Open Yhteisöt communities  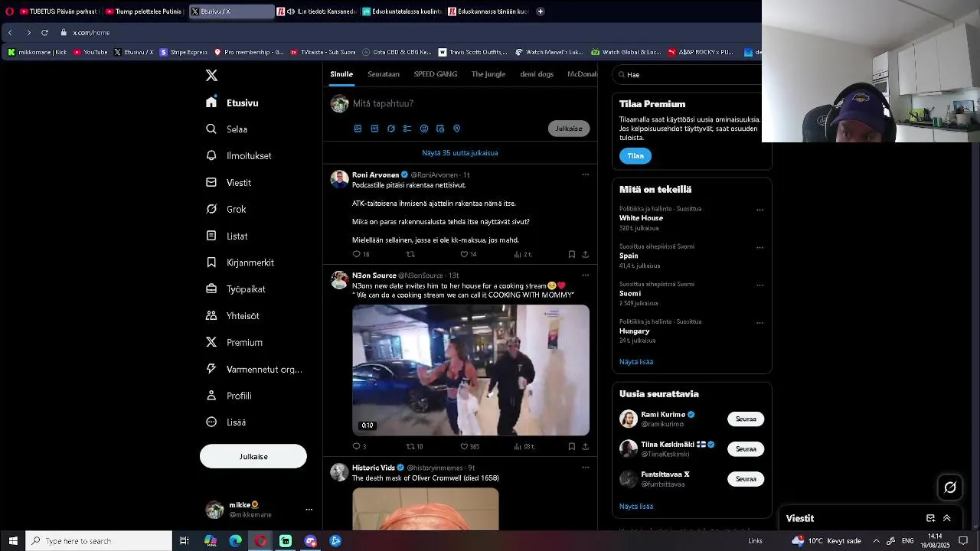coord(233,315)
